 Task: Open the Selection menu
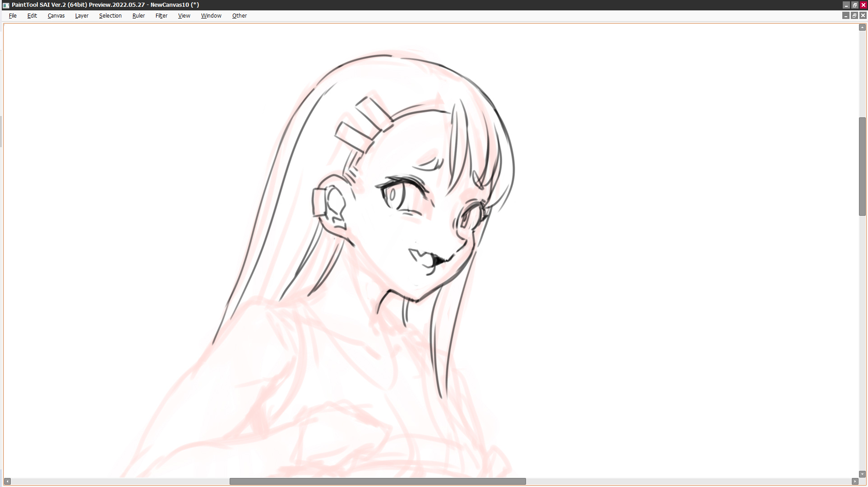(111, 16)
